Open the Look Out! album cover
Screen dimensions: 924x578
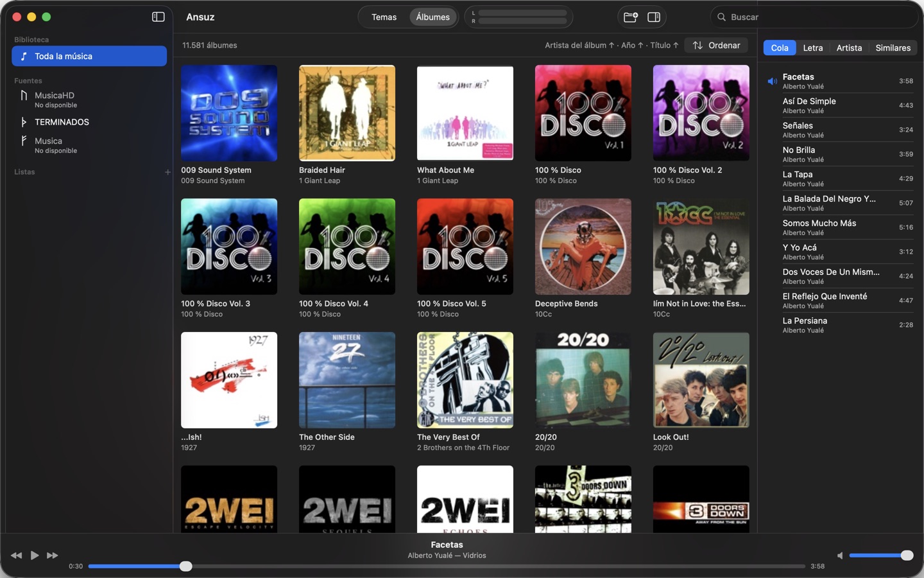click(x=701, y=380)
